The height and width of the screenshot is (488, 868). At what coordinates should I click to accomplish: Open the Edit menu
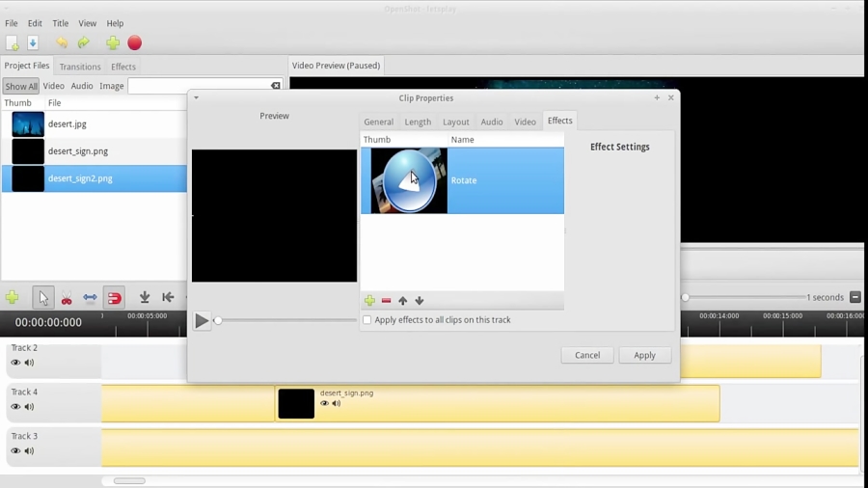pos(35,23)
